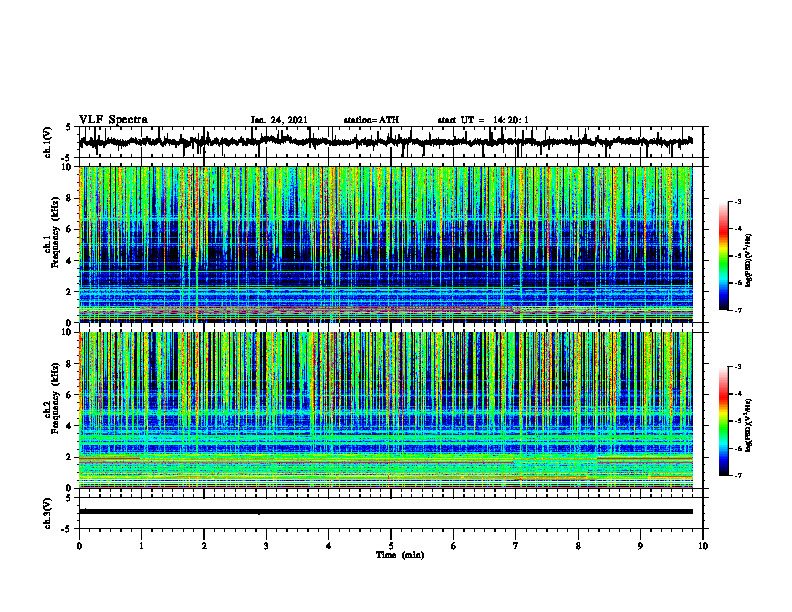This screenshot has height=612, width=792.
Task: Click the "start UT = 14:20:1" header text
Action: (483, 120)
